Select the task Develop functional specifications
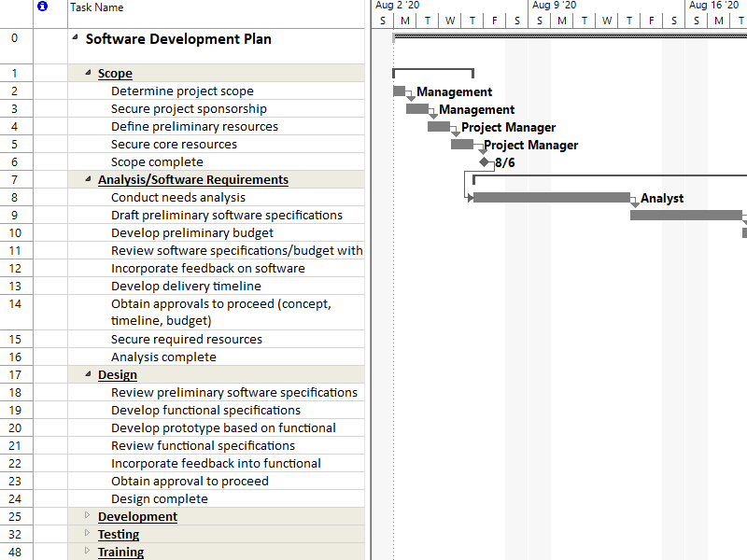 pos(205,410)
